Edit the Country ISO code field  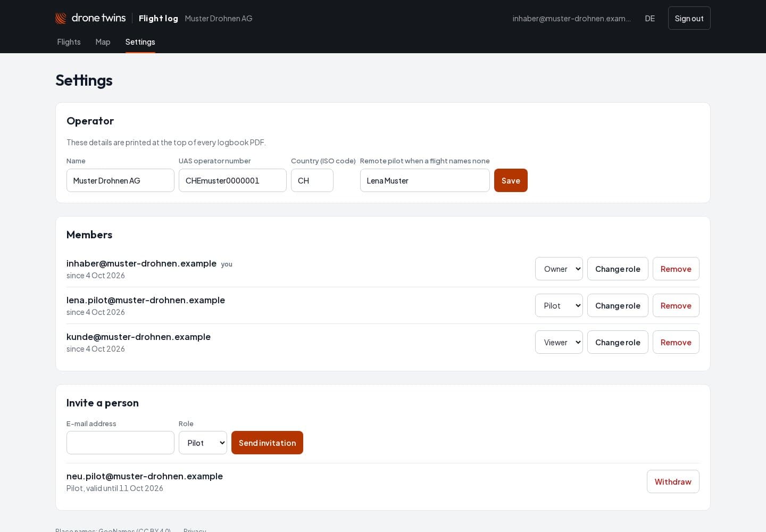click(x=312, y=180)
